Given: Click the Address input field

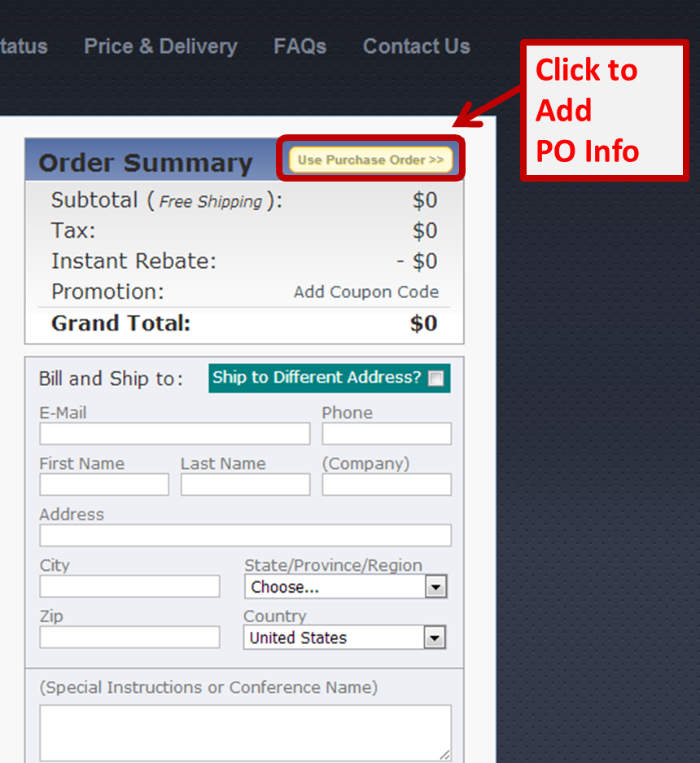Looking at the screenshot, I should pos(245,535).
